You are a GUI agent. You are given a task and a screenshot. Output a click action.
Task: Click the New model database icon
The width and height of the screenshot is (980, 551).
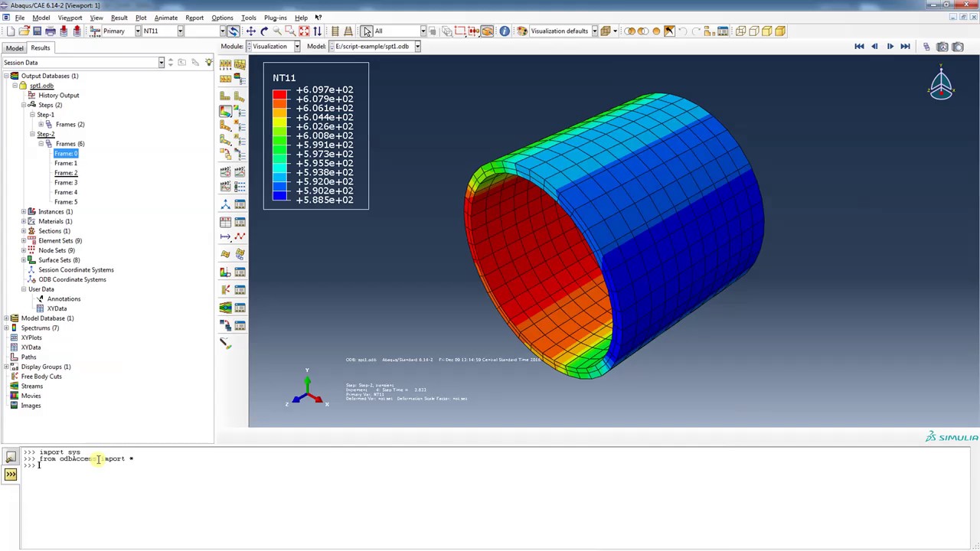tap(11, 31)
